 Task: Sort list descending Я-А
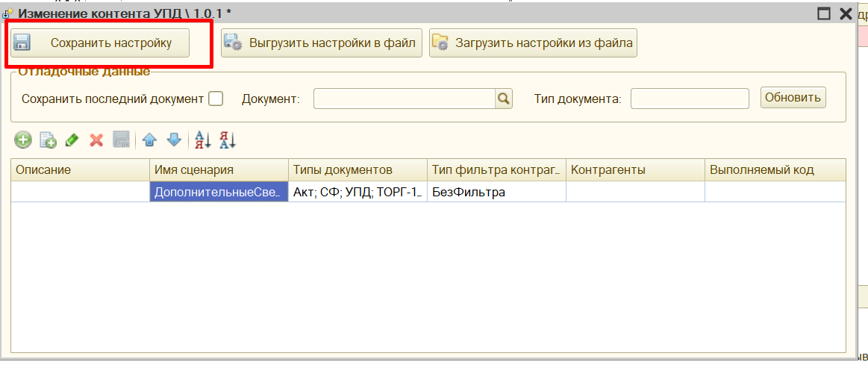[x=228, y=140]
